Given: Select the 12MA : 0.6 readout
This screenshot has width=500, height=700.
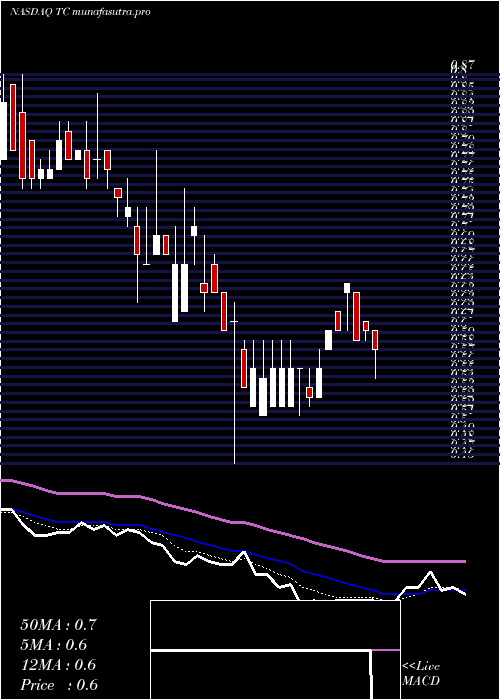Looking at the screenshot, I should pos(58,665).
